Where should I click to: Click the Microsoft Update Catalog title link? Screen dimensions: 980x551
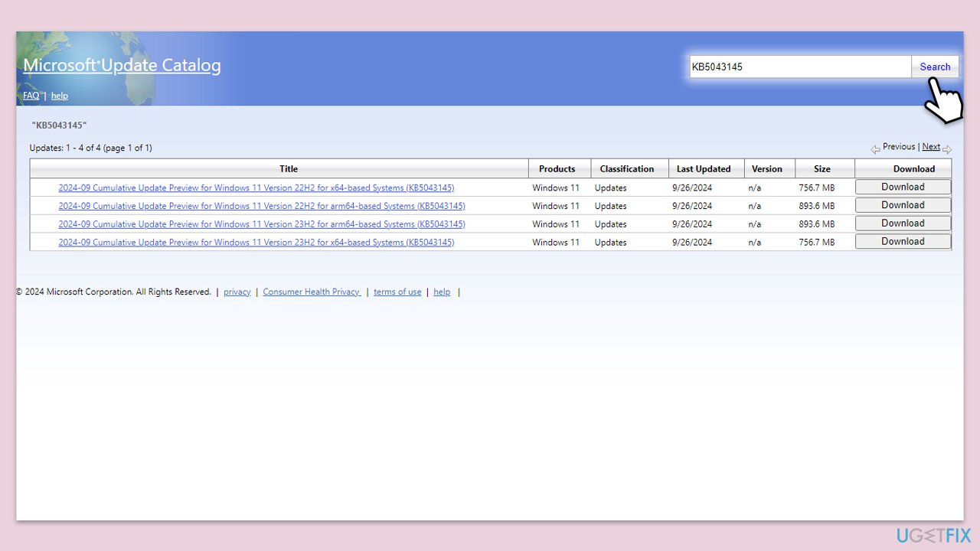pos(122,66)
